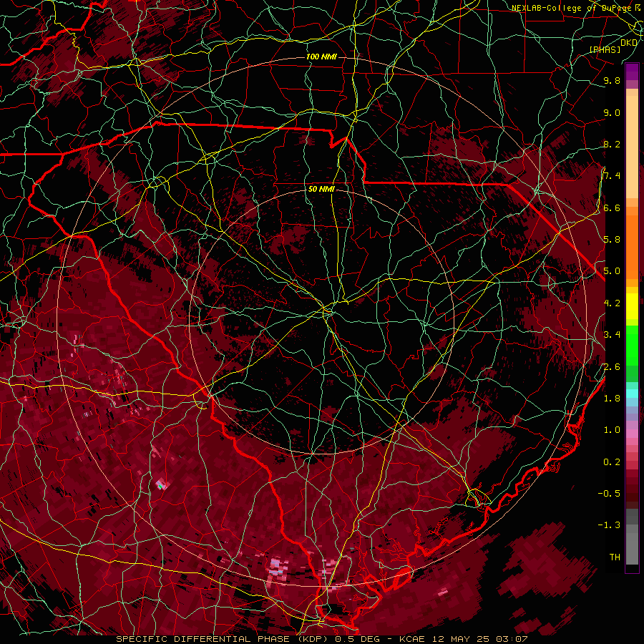Select the 1.0 scale label
This screenshot has height=644, width=644.
612,429
